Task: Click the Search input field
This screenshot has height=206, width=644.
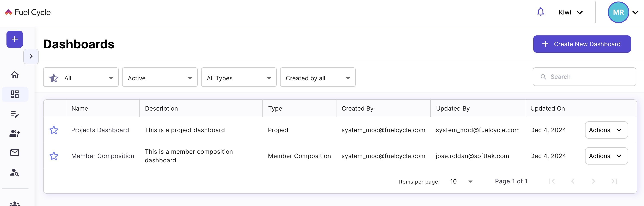Action: click(584, 77)
